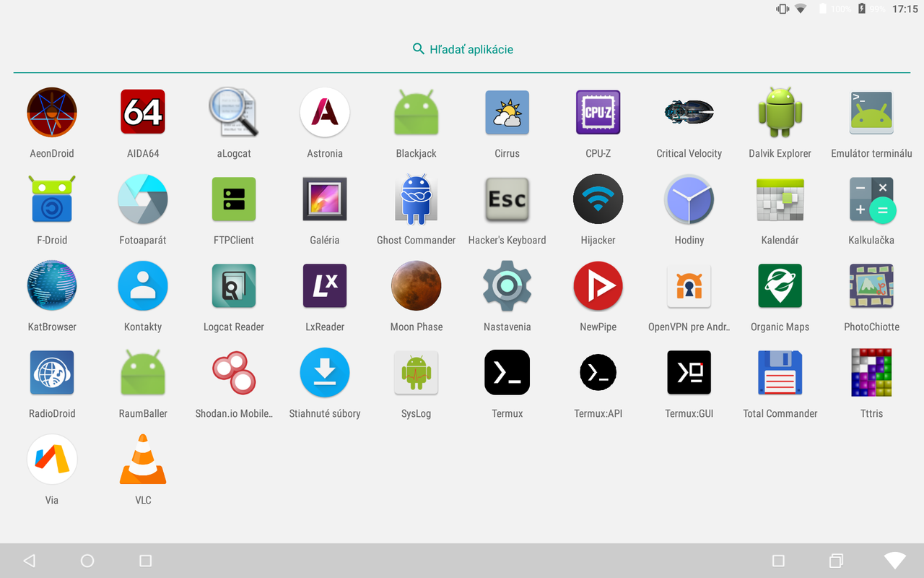Launch CPU-Z
Image resolution: width=924 pixels, height=578 pixels.
(x=598, y=113)
